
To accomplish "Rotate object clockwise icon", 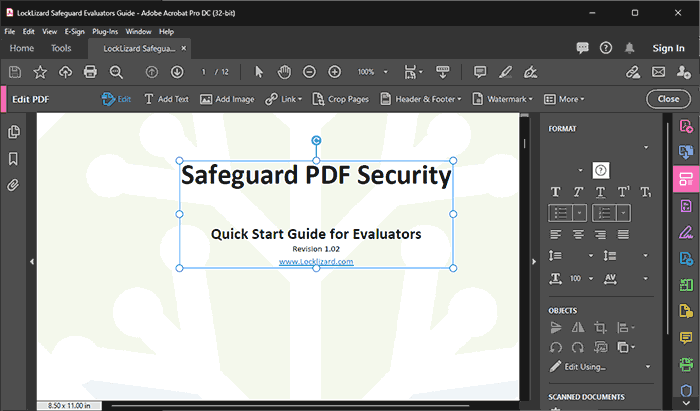I will [x=578, y=347].
